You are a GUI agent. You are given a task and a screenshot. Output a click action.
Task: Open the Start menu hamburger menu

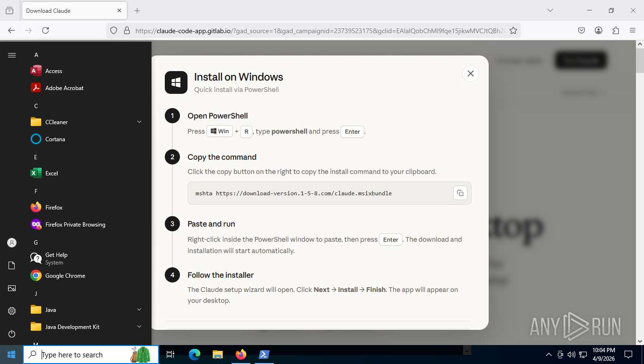click(12, 55)
